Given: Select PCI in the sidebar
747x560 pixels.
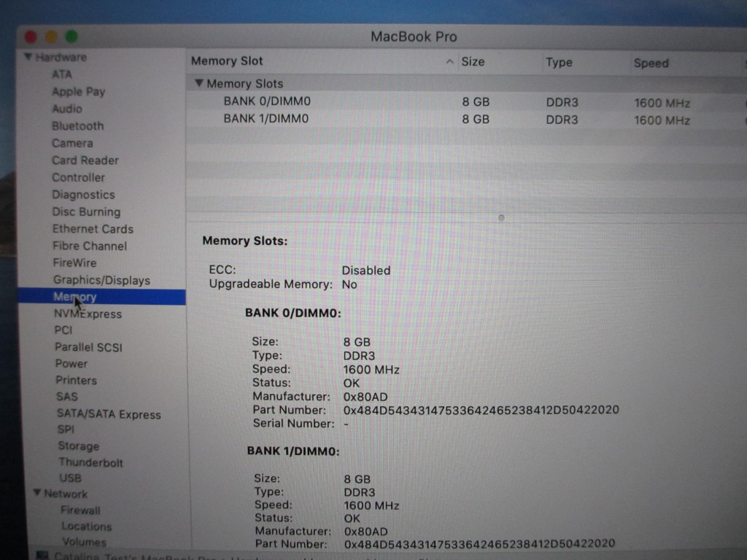Looking at the screenshot, I should [x=63, y=330].
